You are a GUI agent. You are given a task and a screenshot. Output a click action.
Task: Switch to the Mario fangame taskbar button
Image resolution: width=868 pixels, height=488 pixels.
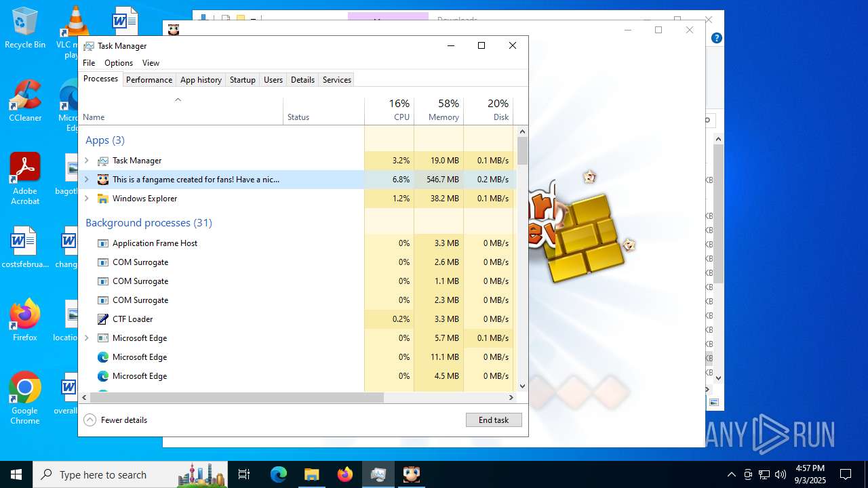pos(411,474)
